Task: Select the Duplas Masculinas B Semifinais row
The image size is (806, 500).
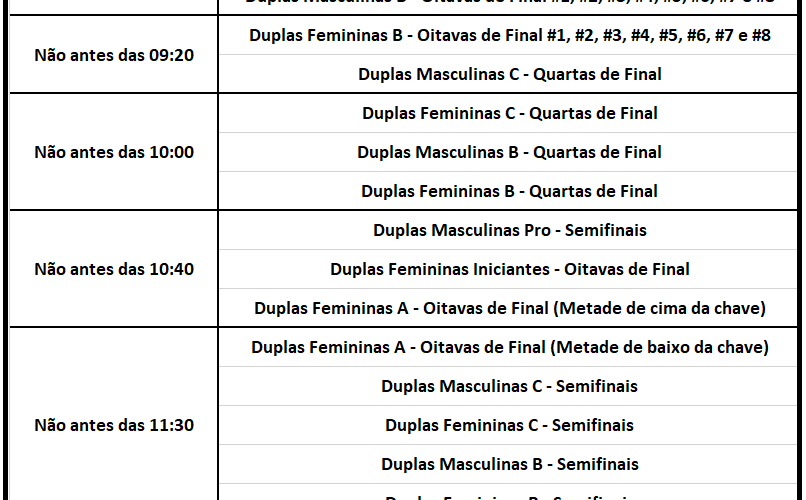Action: (x=509, y=464)
